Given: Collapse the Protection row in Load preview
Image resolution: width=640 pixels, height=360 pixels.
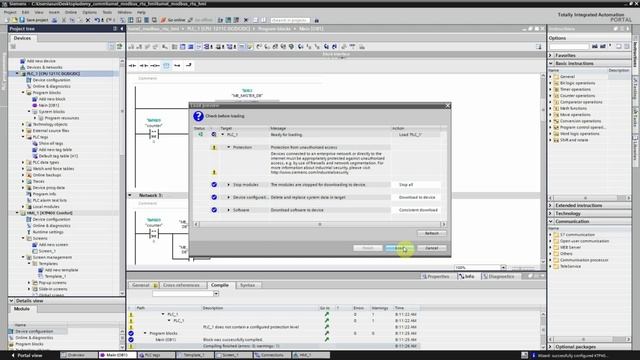Looking at the screenshot, I should 229,147.
